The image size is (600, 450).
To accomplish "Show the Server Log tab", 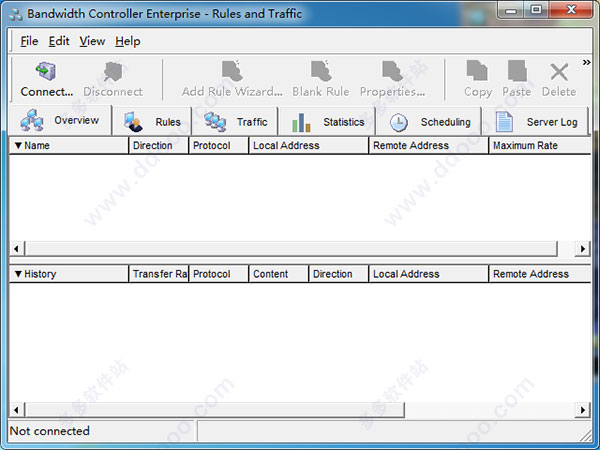I will [x=536, y=122].
